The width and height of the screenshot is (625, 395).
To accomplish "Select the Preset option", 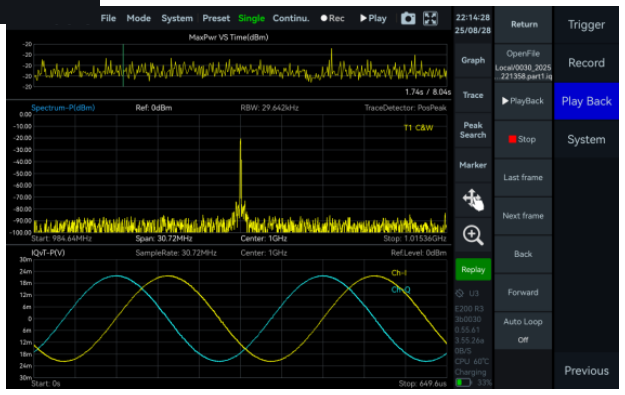I will point(216,18).
